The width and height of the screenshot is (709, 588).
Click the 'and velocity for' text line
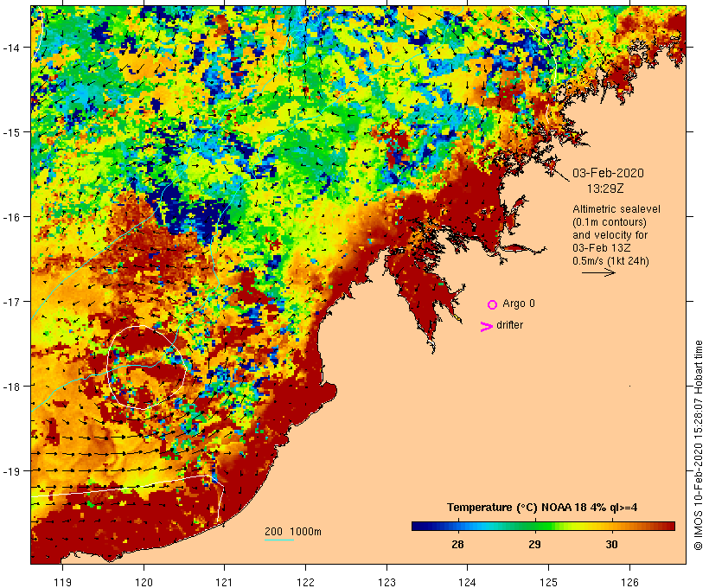(610, 234)
